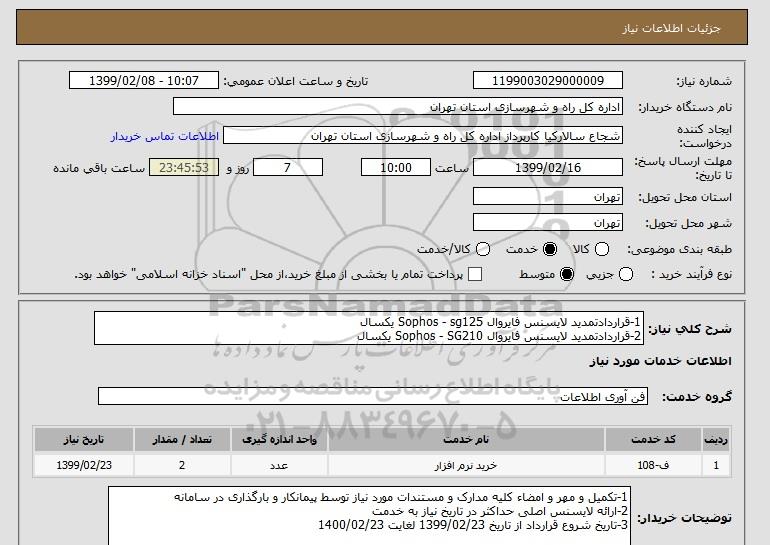Click the واحد اندازه گیری column header
The height and width of the screenshot is (545, 770).
pyautogui.click(x=279, y=439)
